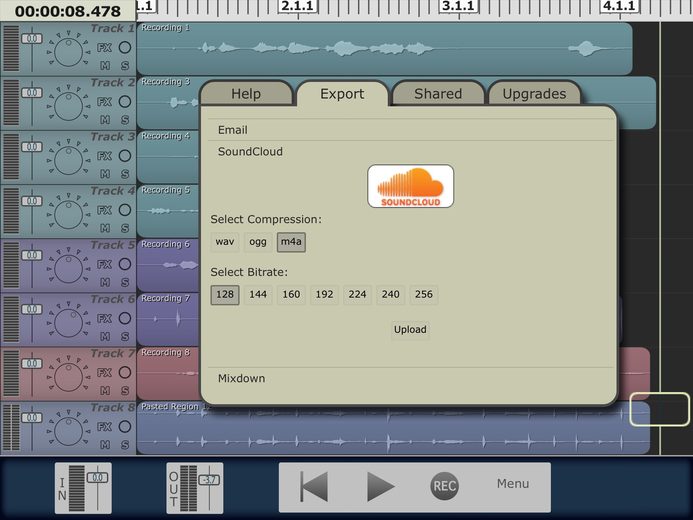Choose ogg compression
Viewport: 693px width, 520px height.
pos(258,242)
